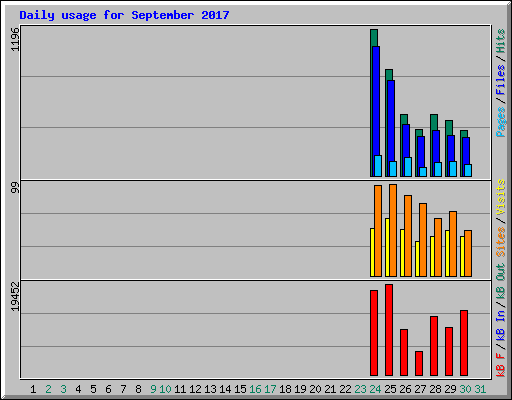
Task: Click the orange 'Sites' legend label
Action: [501, 242]
